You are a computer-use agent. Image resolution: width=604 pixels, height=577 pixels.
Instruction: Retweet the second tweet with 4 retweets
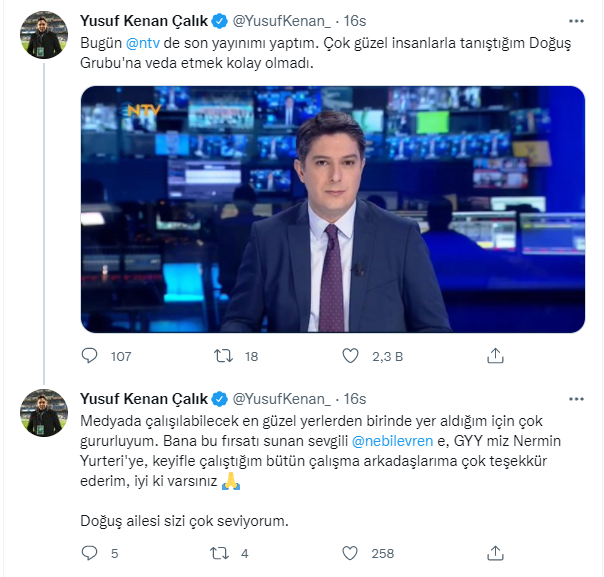pyautogui.click(x=220, y=553)
